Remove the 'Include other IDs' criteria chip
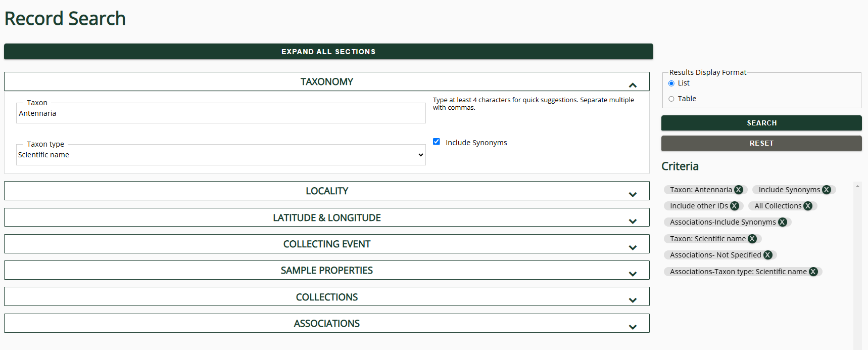Viewport: 868px width, 350px height. pyautogui.click(x=735, y=206)
